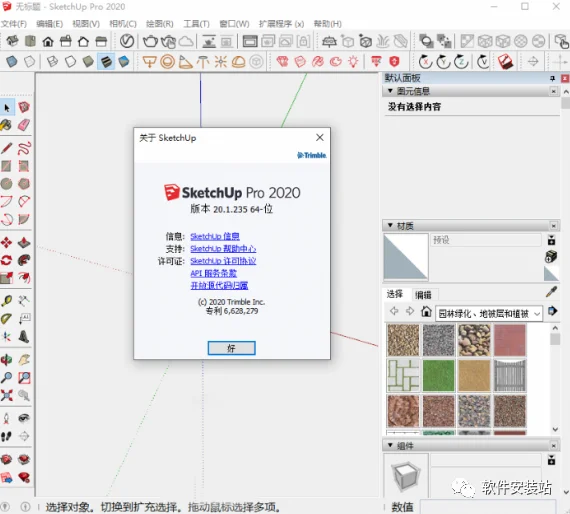Click the 数值 measurements input box
Screen dimensions: 570x514
pos(488,507)
